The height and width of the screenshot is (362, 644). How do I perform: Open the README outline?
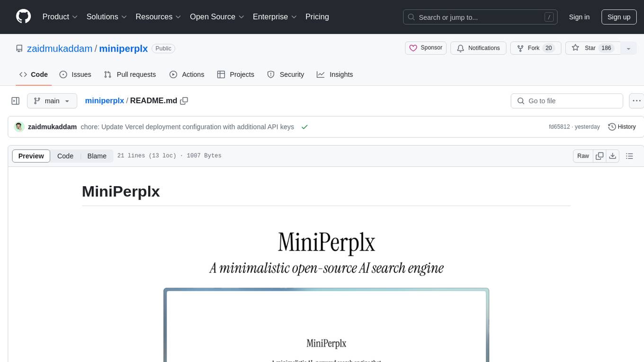[x=629, y=156]
